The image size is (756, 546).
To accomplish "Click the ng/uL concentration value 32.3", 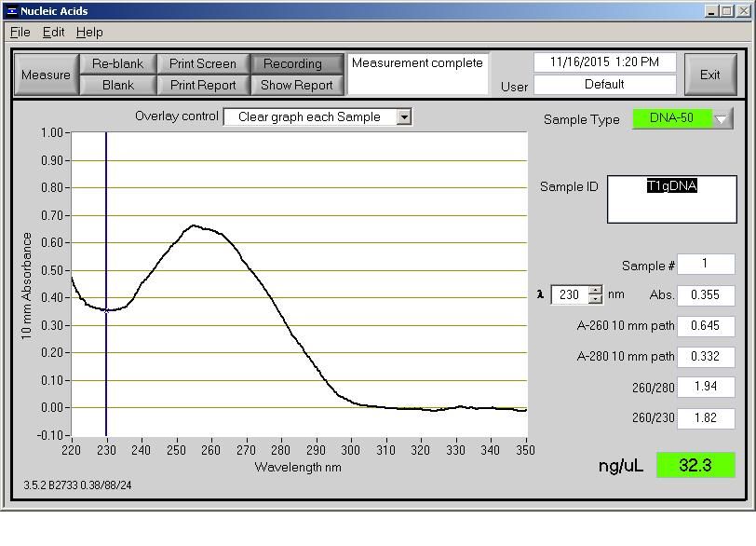I will [695, 465].
